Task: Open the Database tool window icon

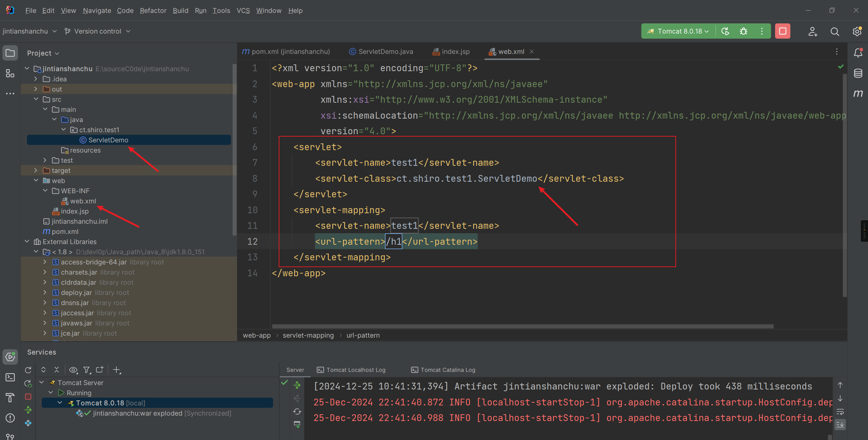Action: (x=858, y=73)
